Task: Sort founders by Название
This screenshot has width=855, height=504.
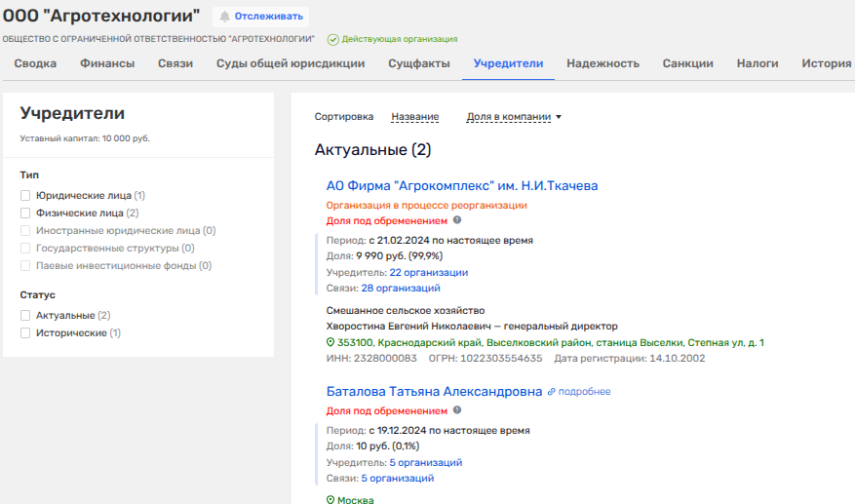Action: point(414,117)
